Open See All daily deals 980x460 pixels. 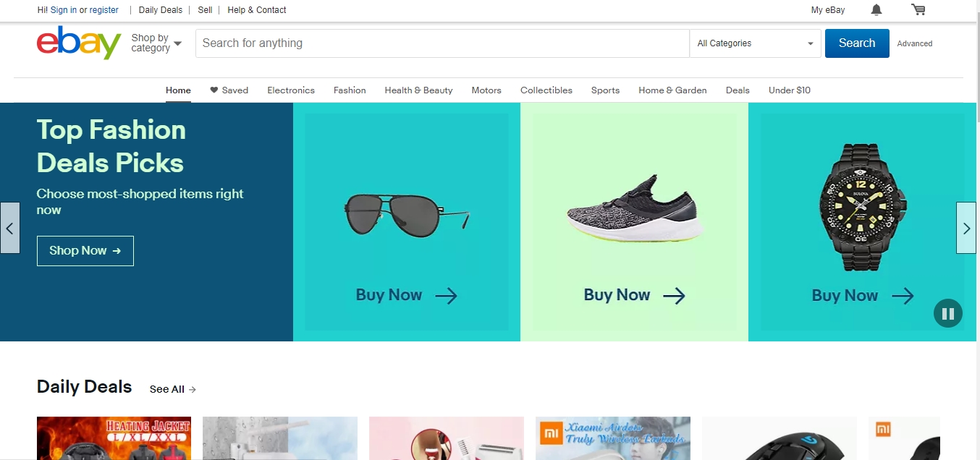[x=172, y=389]
